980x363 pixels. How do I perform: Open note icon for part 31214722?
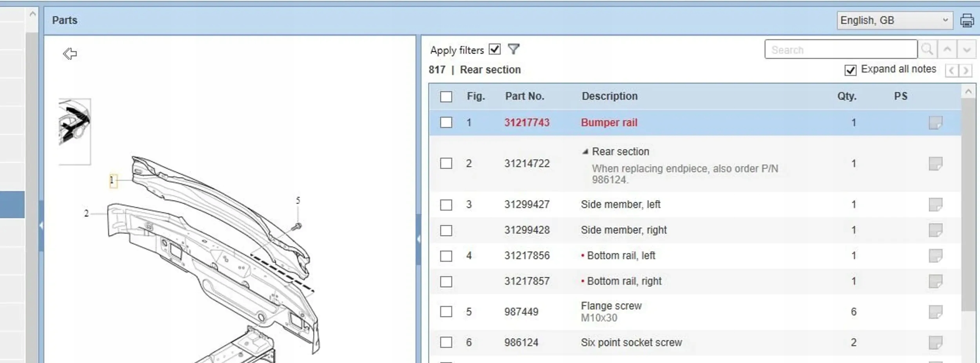coord(936,164)
